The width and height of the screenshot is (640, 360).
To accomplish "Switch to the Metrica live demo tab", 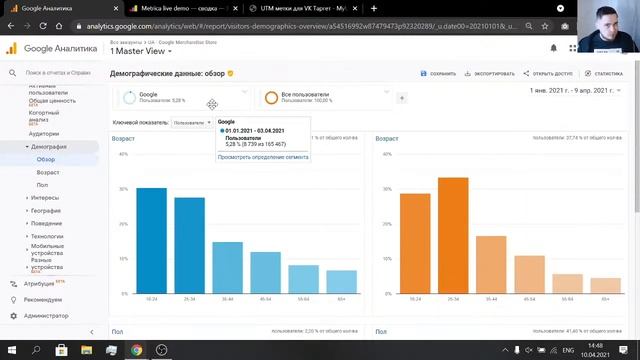I will pyautogui.click(x=183, y=8).
